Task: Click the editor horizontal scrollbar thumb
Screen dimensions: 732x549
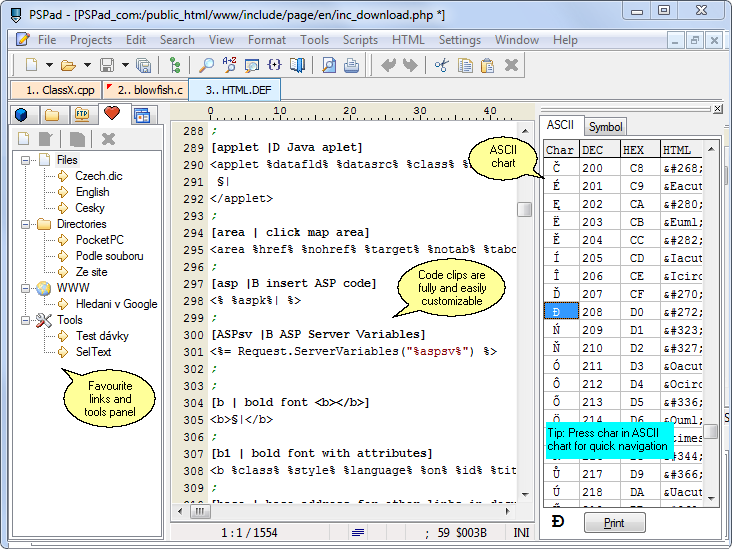Action: click(200, 511)
